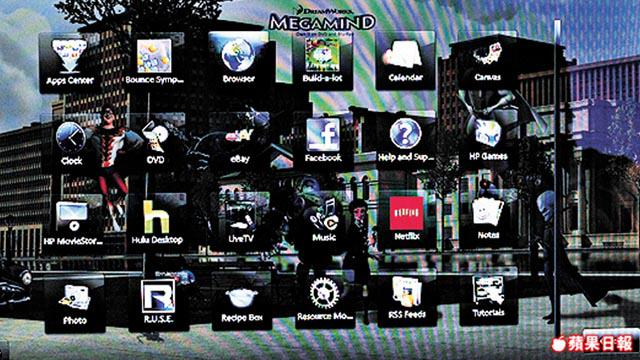Open the Clock app
Image resolution: width=640 pixels, height=360 pixels.
72,143
